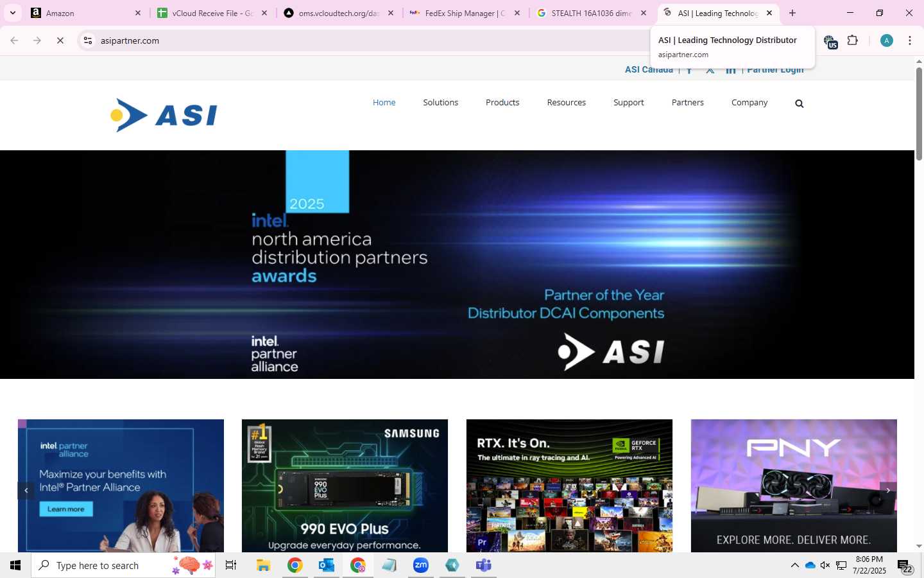Screen dimensions: 924x578
Task: Open a new browser tab with plus
Action: tap(792, 13)
